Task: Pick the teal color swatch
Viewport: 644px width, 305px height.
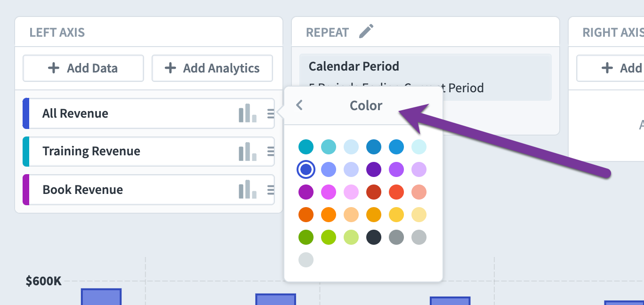Action: coord(306,147)
